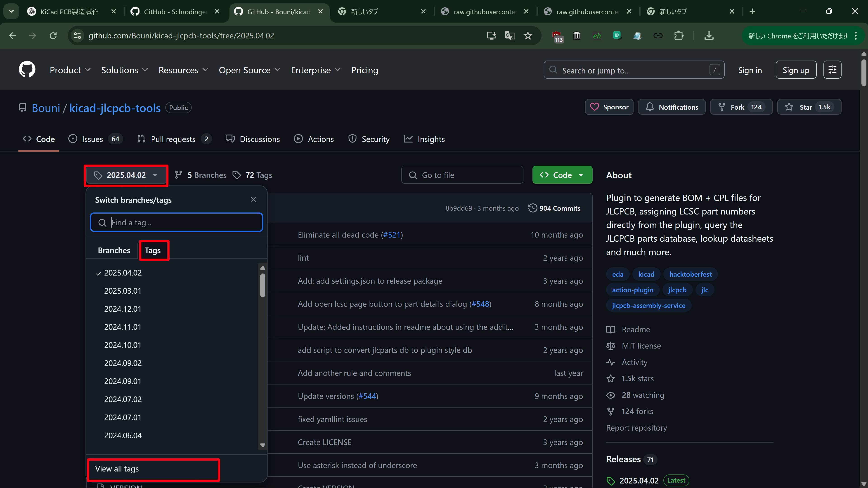
Task: Expand the Open Source menu
Action: point(249,70)
